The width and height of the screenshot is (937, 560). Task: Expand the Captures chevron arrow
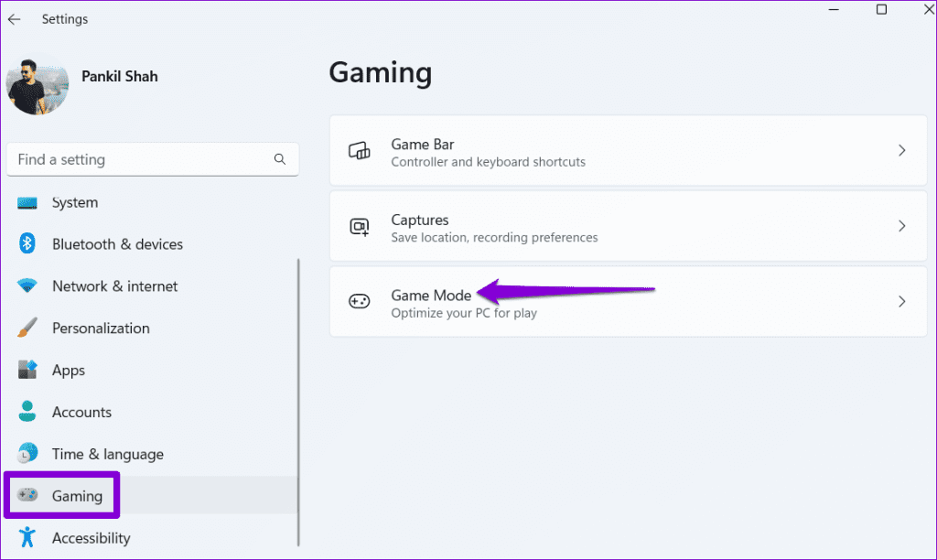click(x=901, y=226)
